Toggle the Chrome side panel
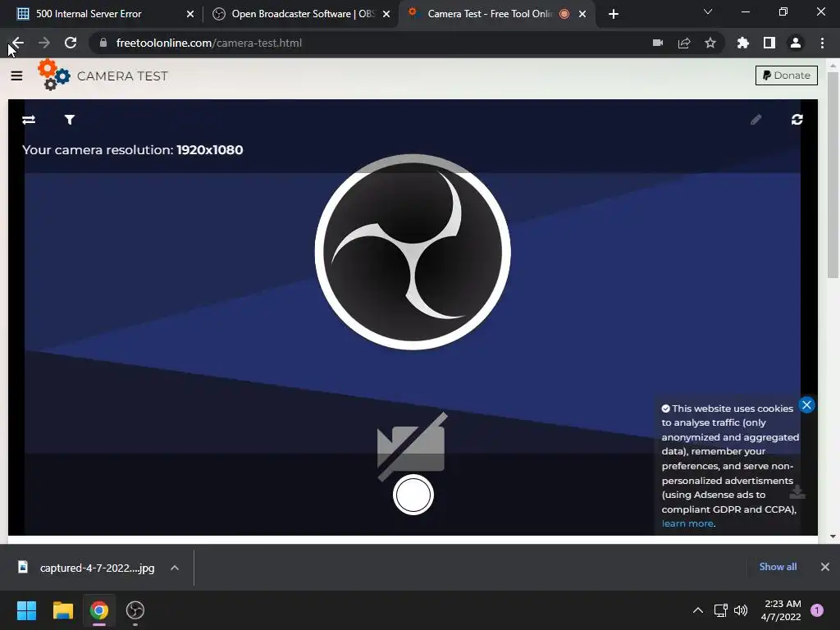Viewport: 840px width, 630px height. (769, 43)
